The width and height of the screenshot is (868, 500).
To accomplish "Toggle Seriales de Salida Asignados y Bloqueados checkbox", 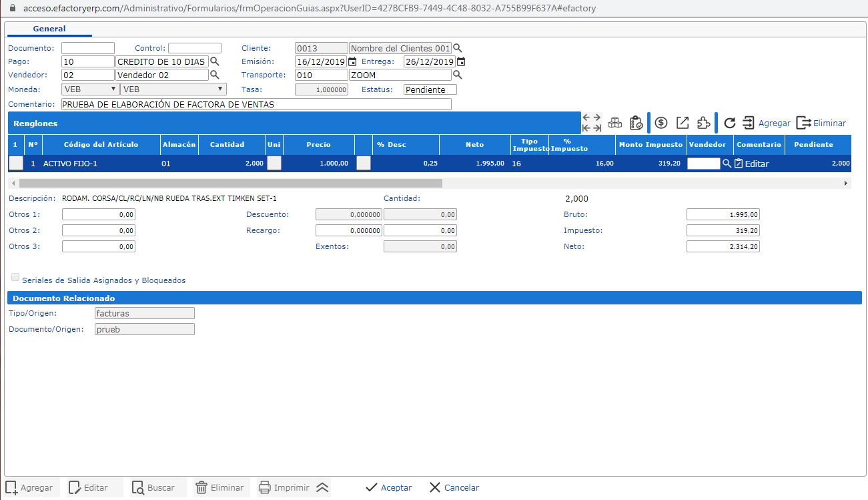I will click(15, 278).
